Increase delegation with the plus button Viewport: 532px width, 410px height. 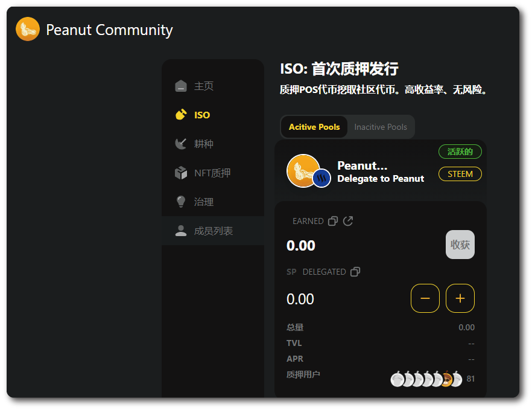click(460, 298)
